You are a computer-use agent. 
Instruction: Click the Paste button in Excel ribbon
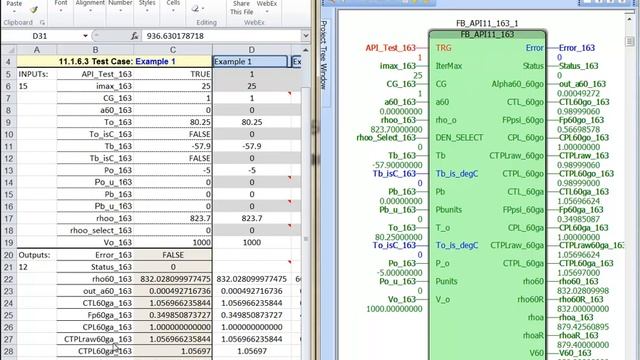(14, 3)
